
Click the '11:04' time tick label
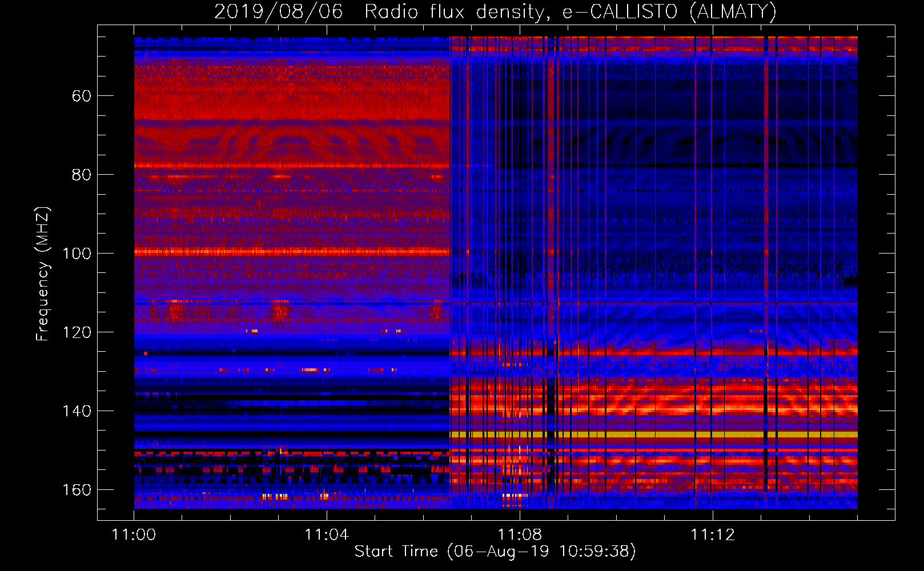327,535
